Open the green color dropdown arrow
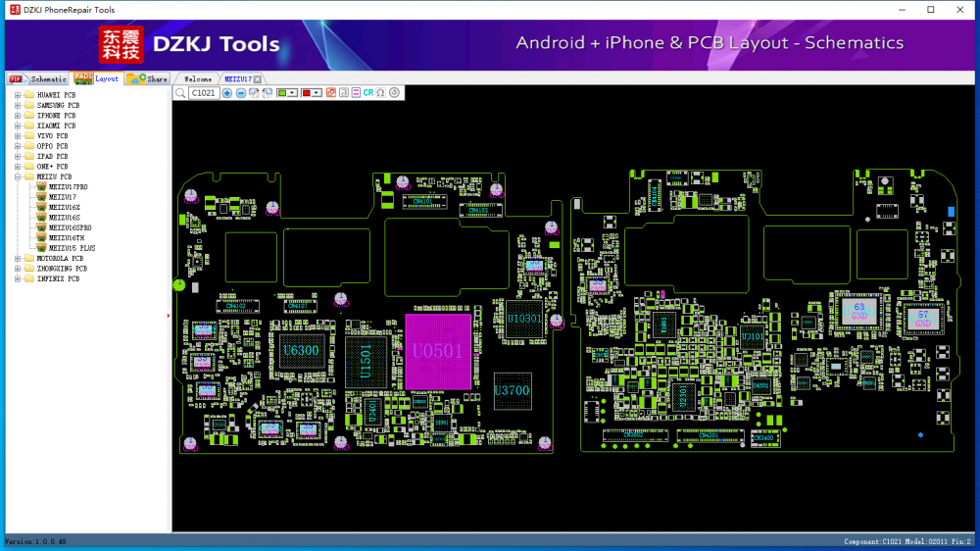The image size is (980, 551). (x=293, y=93)
